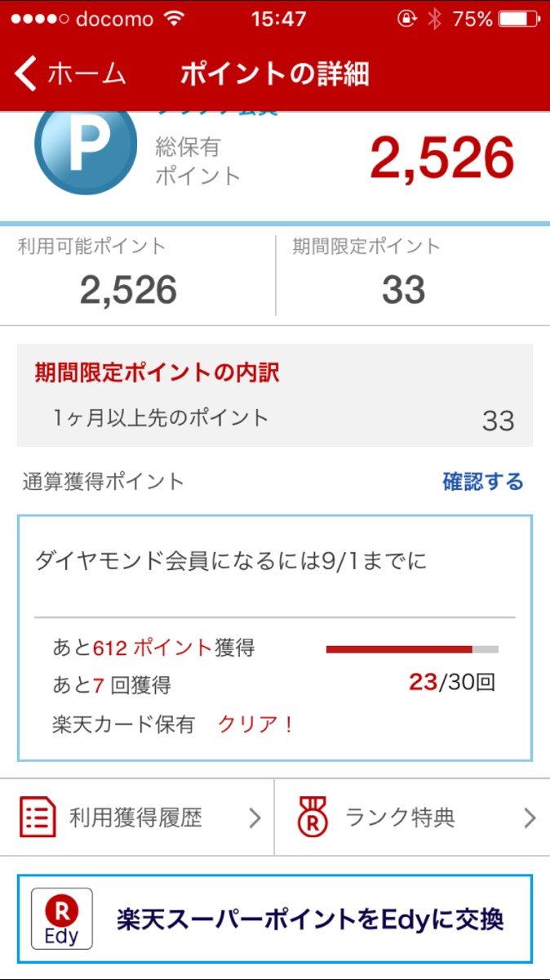Tap the Bluetooth status icon
550x980 pixels.
pyautogui.click(x=435, y=19)
